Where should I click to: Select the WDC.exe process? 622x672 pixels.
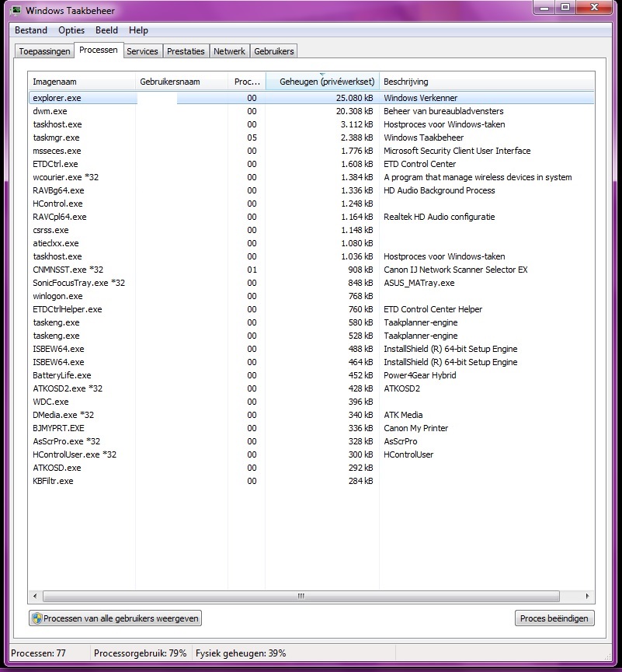311,402
